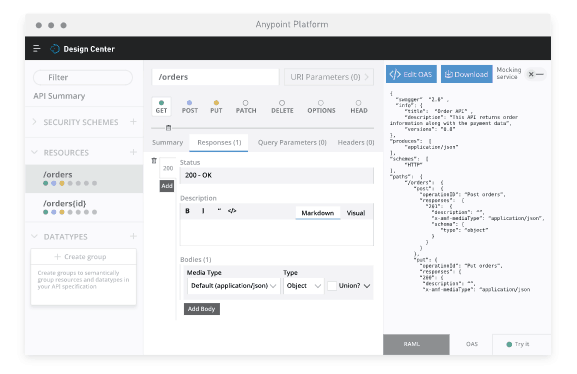This screenshot has height=374, width=577.
Task: Edit the /orders path field
Action: [215, 77]
